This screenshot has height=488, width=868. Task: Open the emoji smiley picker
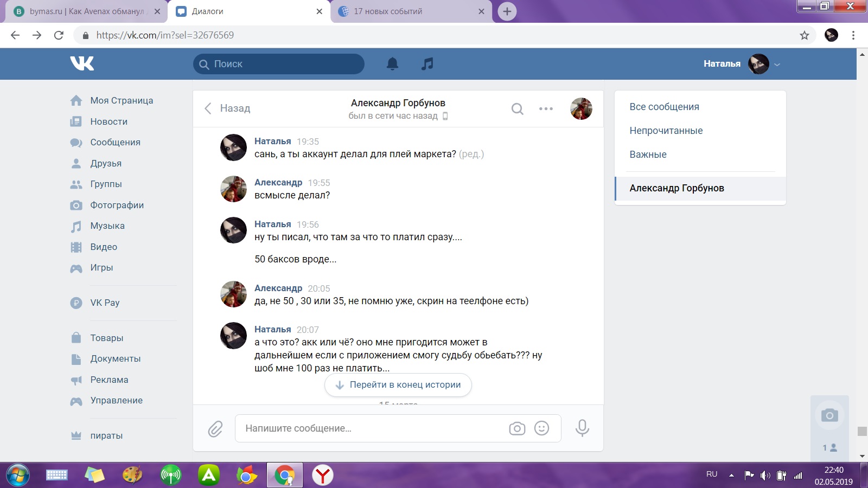541,428
